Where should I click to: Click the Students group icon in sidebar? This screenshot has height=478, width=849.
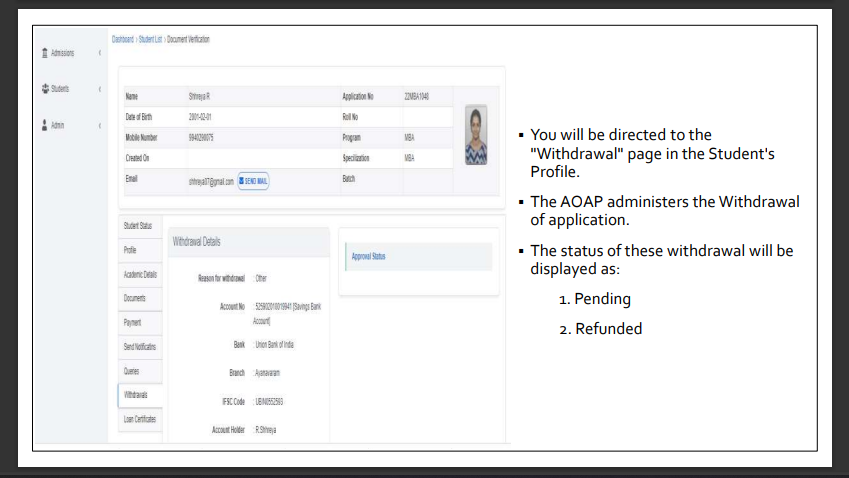tap(43, 89)
